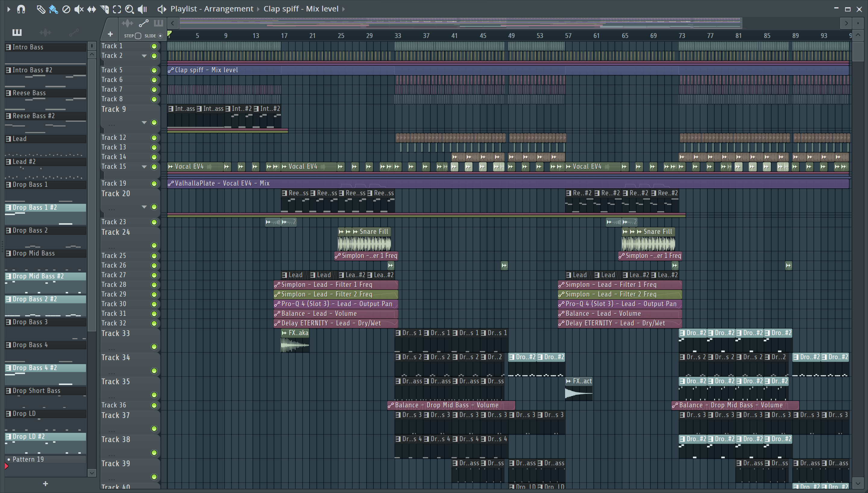868x493 pixels.
Task: Jump to bar 57 on the timeline ruler
Action: pyautogui.click(x=568, y=36)
